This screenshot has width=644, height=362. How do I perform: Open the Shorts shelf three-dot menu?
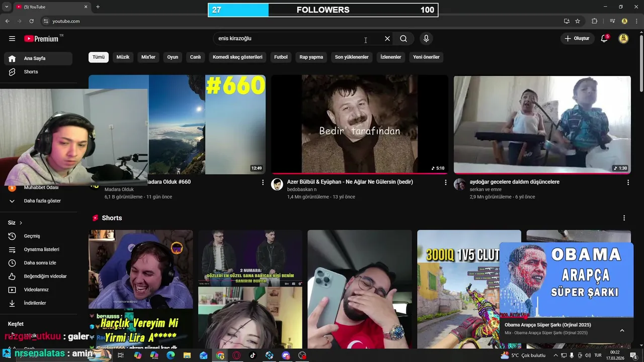pos(624,218)
